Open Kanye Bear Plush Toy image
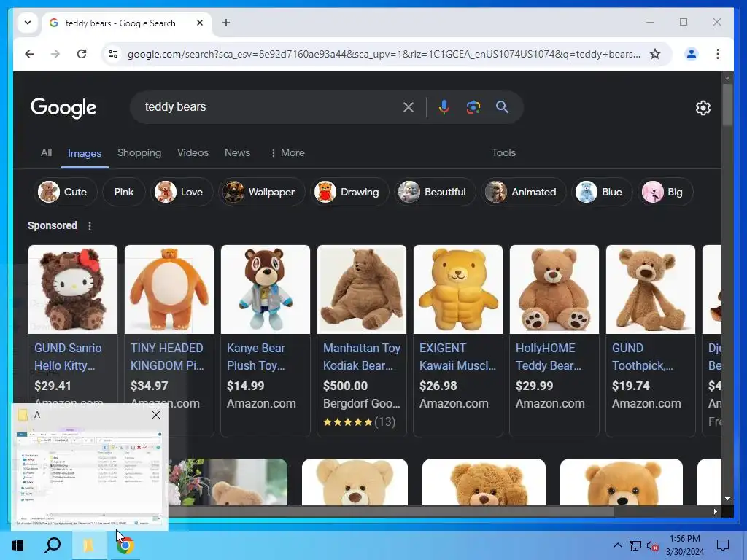 (x=266, y=289)
